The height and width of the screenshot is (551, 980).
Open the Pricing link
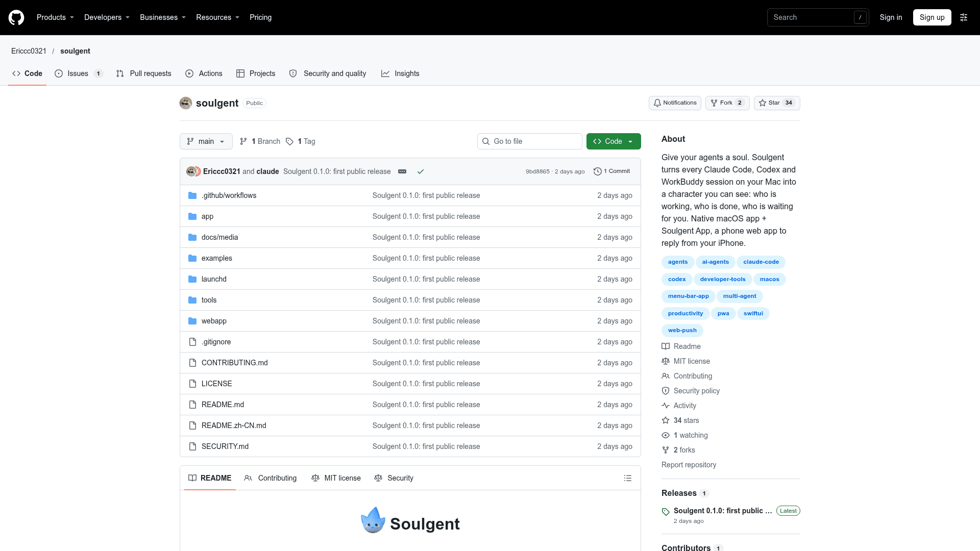tap(260, 17)
